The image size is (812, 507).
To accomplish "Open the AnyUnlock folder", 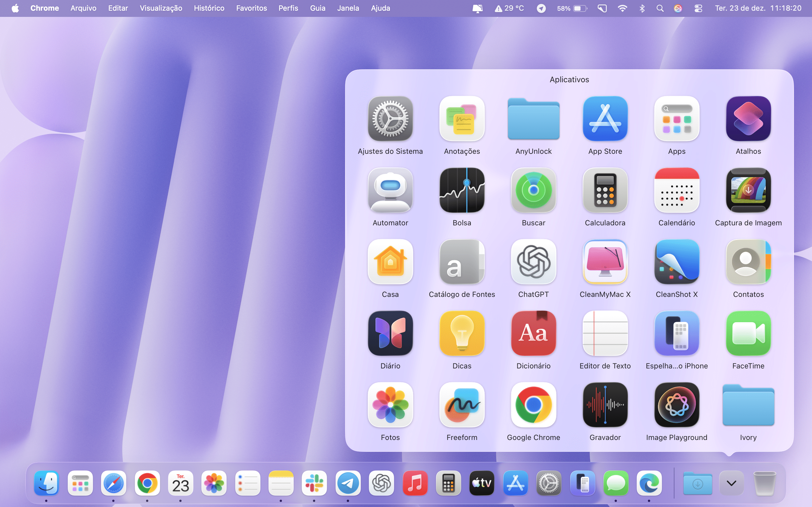I will click(x=533, y=119).
